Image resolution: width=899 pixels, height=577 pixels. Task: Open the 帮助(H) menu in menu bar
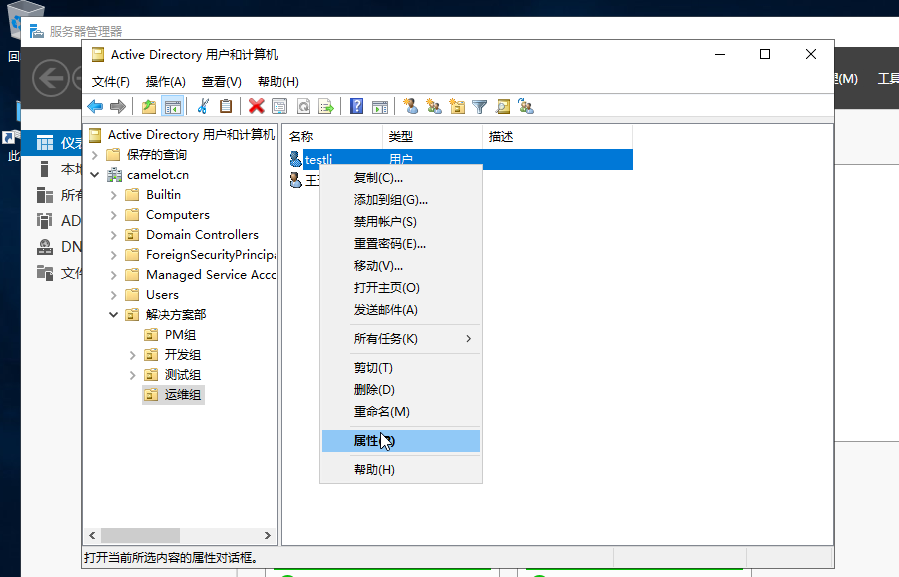pos(278,81)
